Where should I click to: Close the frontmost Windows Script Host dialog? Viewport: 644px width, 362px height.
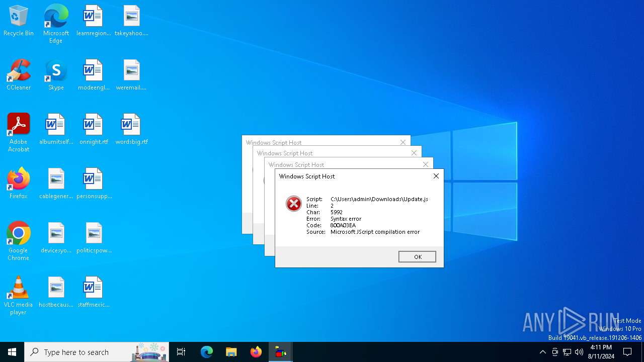click(436, 176)
